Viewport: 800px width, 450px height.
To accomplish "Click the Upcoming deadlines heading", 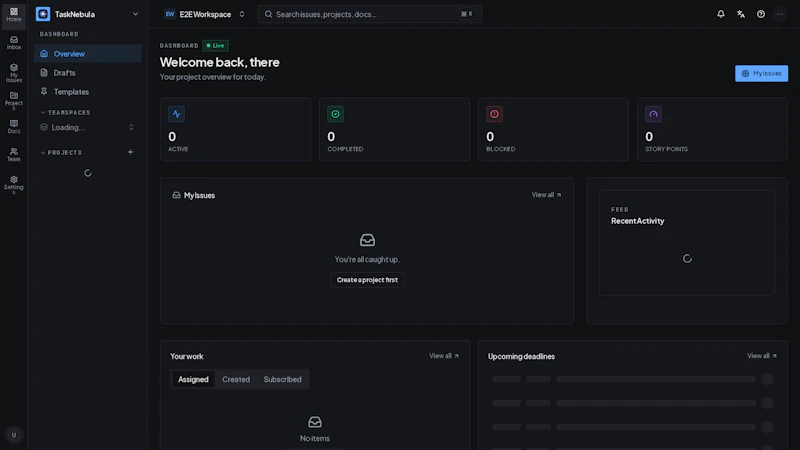I will pyautogui.click(x=521, y=356).
